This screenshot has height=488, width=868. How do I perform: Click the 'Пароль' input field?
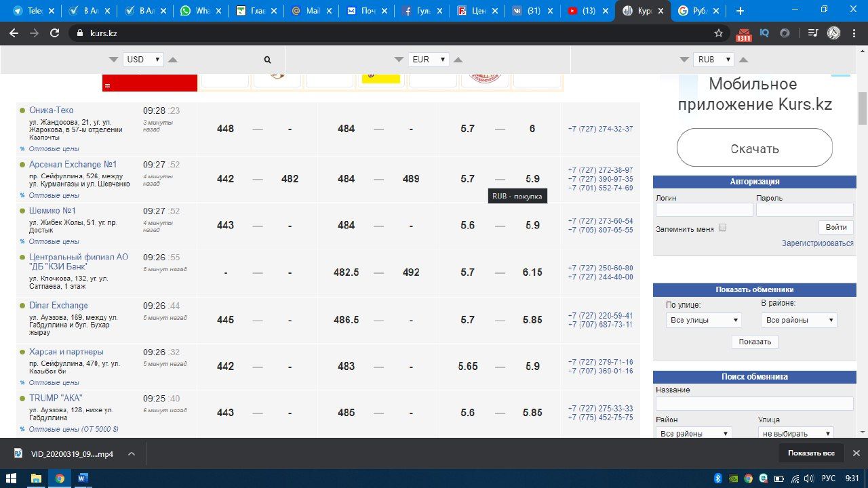pyautogui.click(x=804, y=210)
